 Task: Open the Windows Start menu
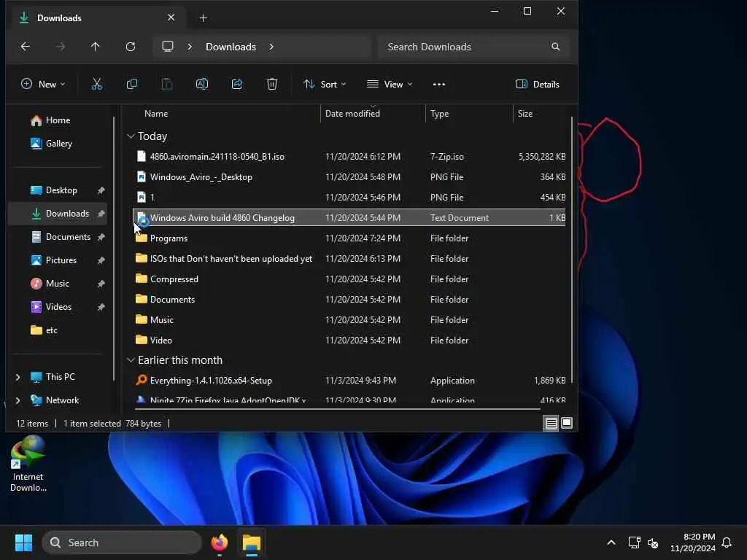click(x=24, y=542)
